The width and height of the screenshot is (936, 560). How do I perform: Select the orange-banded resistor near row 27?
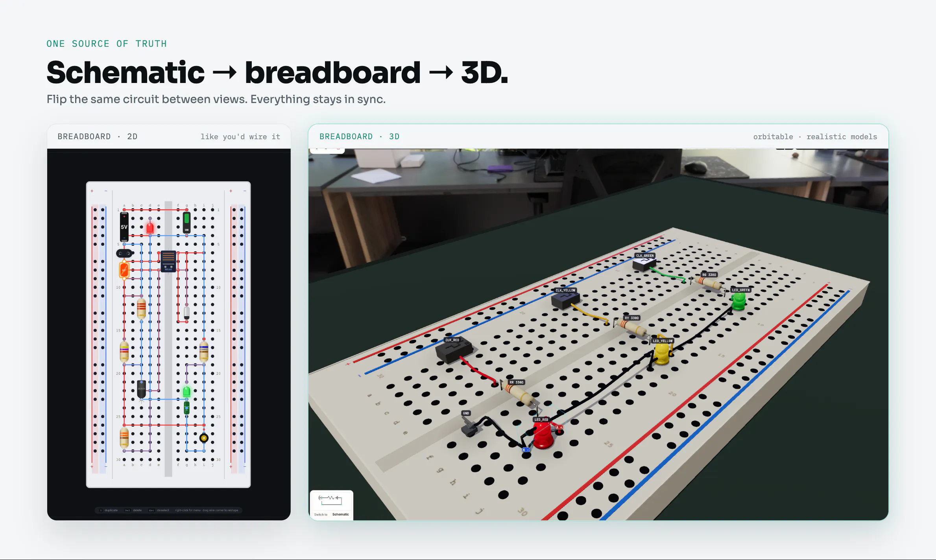pyautogui.click(x=124, y=438)
